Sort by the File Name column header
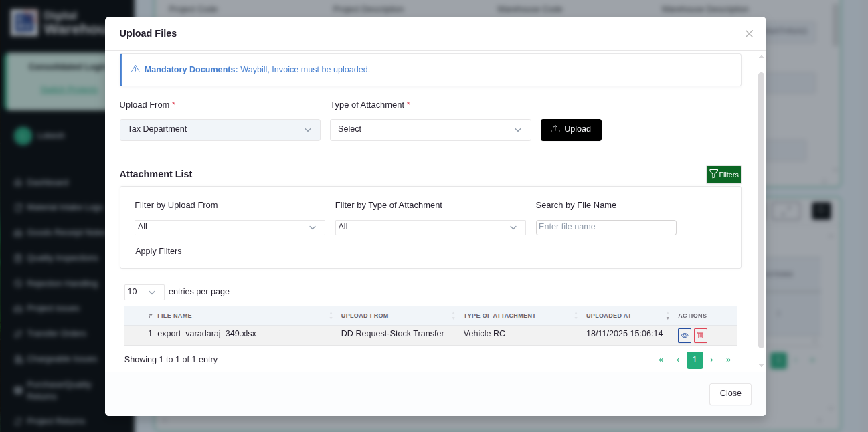Viewport: 868px width, 432px height. click(x=175, y=316)
